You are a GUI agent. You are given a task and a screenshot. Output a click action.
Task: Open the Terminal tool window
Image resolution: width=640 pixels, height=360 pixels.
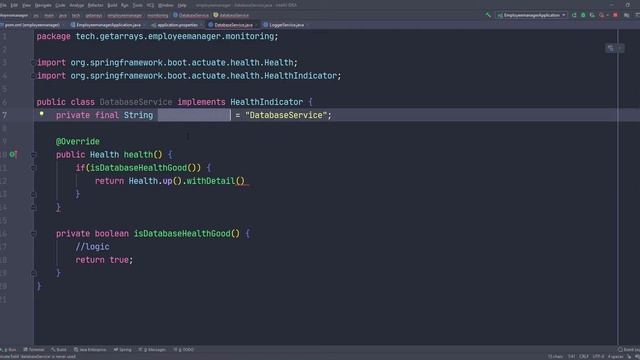coord(34,350)
